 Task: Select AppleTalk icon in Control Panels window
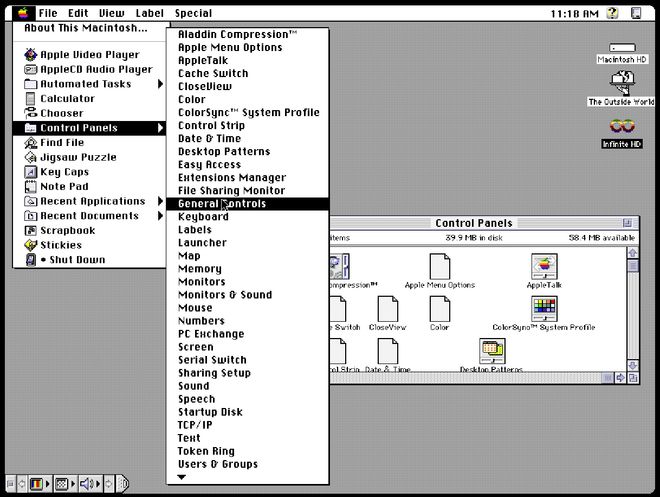pos(544,266)
